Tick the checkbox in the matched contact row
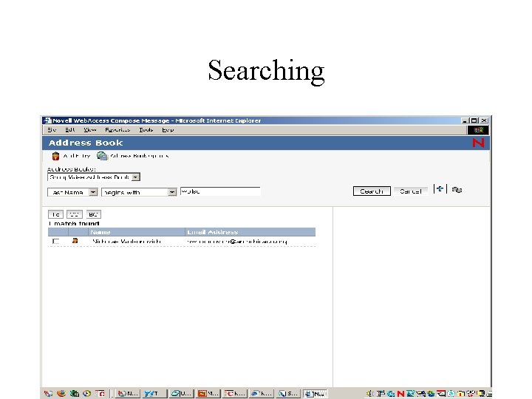The width and height of the screenshot is (532, 399). [x=55, y=241]
